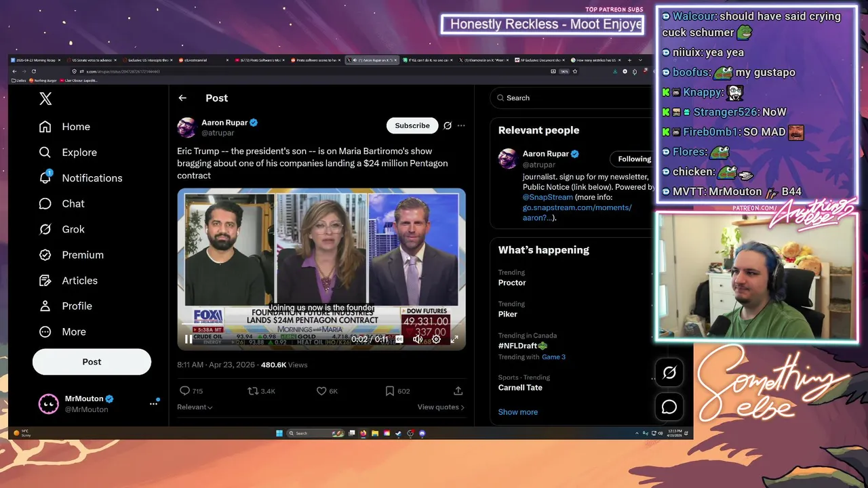Reload the browser page

33,71
